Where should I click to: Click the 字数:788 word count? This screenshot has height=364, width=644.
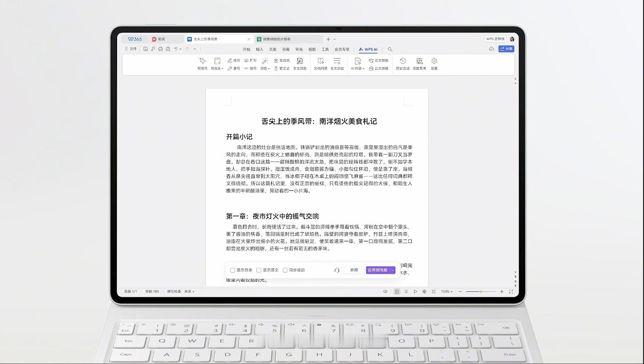pyautogui.click(x=152, y=292)
